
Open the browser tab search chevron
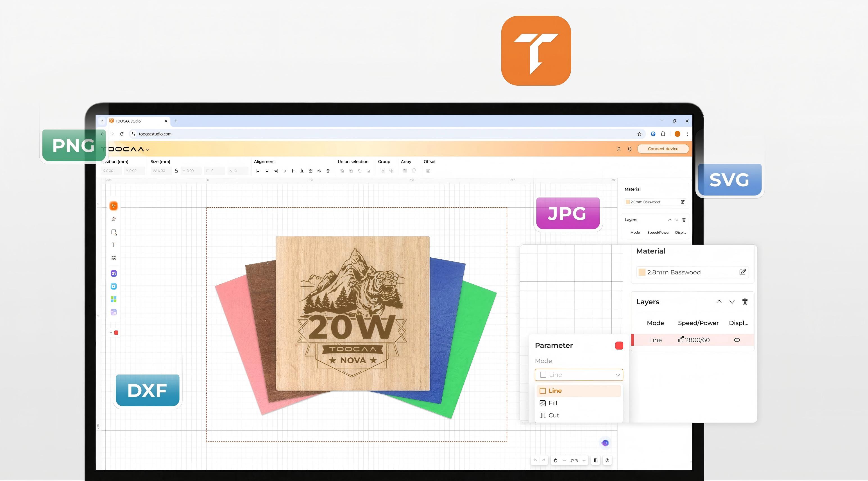tap(102, 121)
